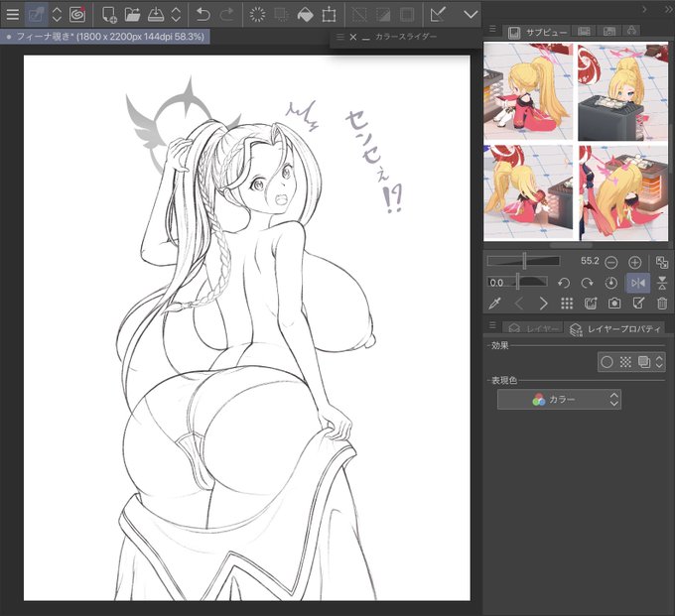Adjust the Sub View zoom slider
The width and height of the screenshot is (675, 616).
(523, 261)
